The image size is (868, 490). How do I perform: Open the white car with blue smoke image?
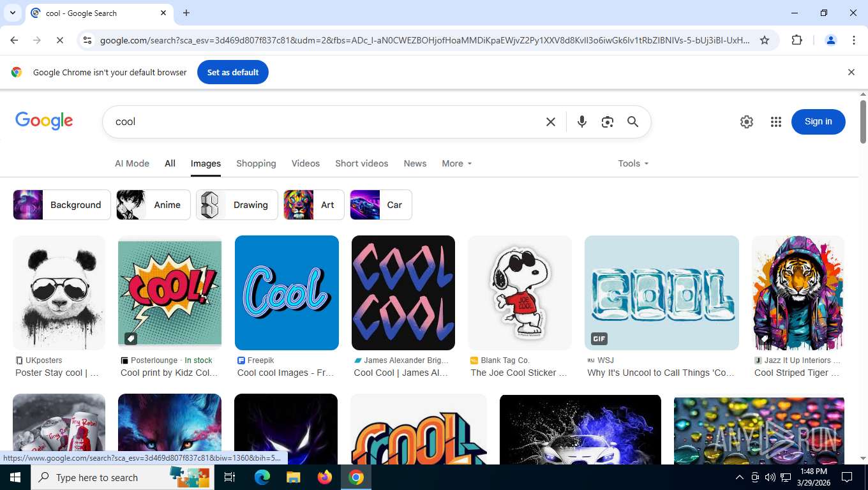click(x=580, y=429)
